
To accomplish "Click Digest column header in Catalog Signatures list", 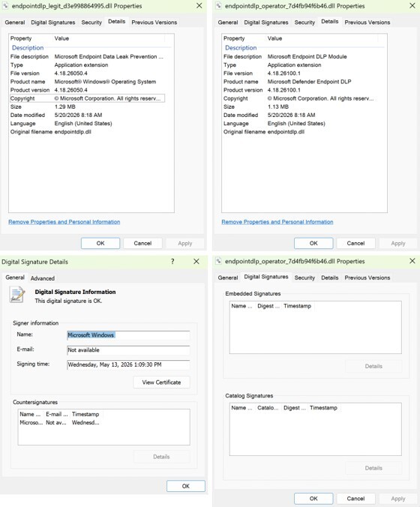I will coord(295,408).
